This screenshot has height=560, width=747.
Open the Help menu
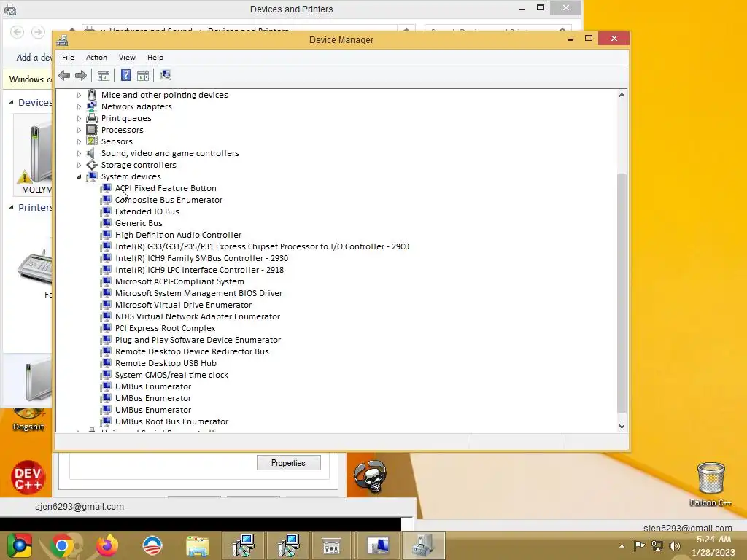point(155,57)
